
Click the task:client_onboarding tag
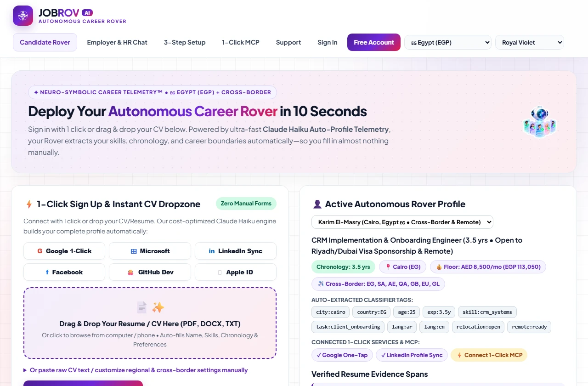click(348, 327)
